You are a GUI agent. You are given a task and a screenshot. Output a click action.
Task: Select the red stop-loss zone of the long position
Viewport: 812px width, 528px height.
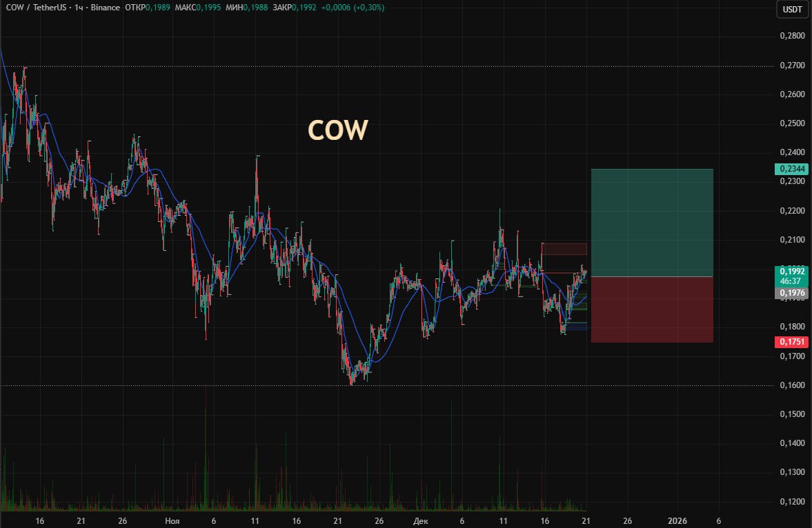(x=652, y=309)
